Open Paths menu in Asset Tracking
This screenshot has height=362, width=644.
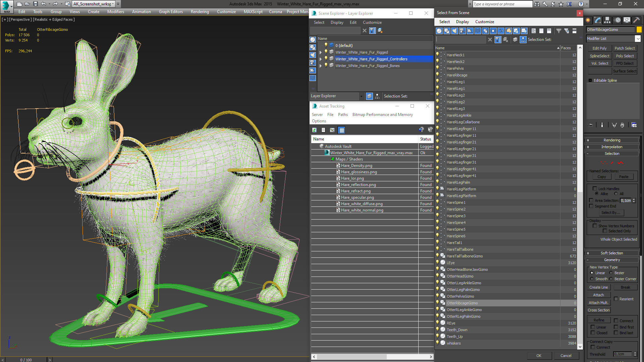click(x=343, y=115)
